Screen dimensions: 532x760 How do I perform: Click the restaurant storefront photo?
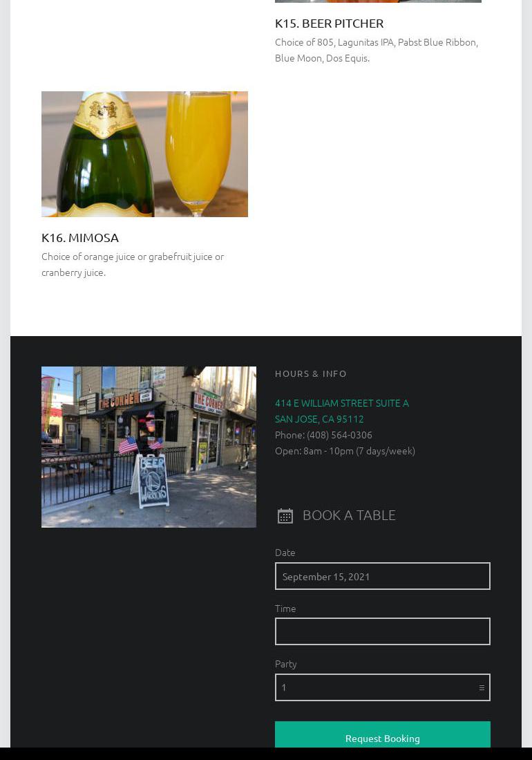click(149, 447)
